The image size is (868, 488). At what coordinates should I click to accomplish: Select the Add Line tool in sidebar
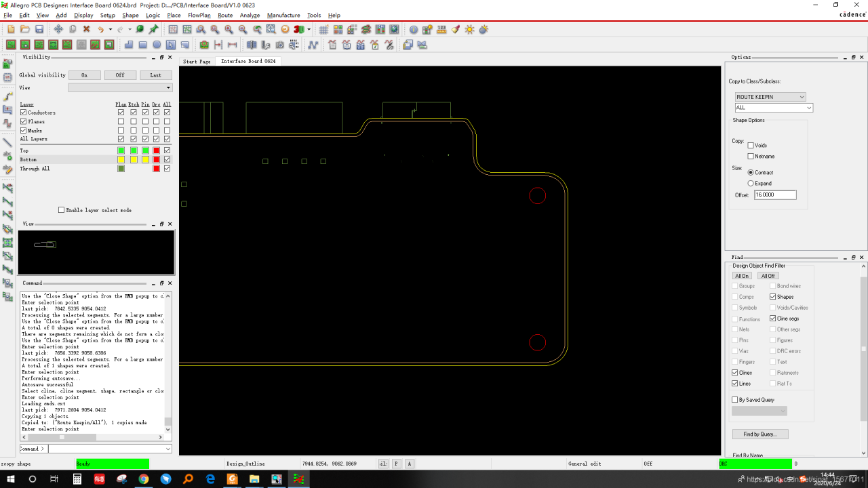8,143
